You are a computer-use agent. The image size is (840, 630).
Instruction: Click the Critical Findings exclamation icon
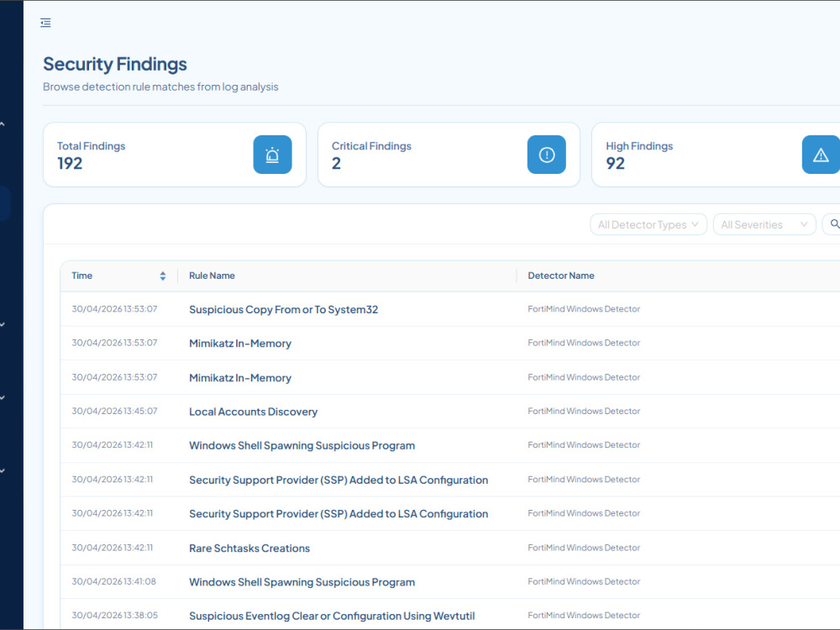click(x=547, y=155)
